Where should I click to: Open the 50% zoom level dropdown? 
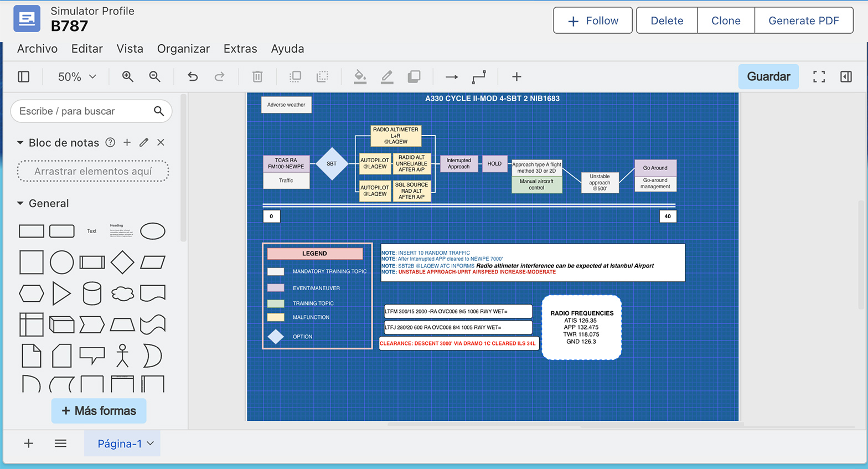[77, 77]
